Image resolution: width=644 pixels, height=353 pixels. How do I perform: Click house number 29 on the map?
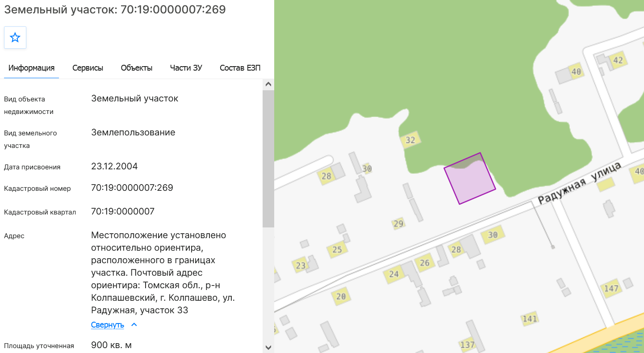tap(398, 224)
